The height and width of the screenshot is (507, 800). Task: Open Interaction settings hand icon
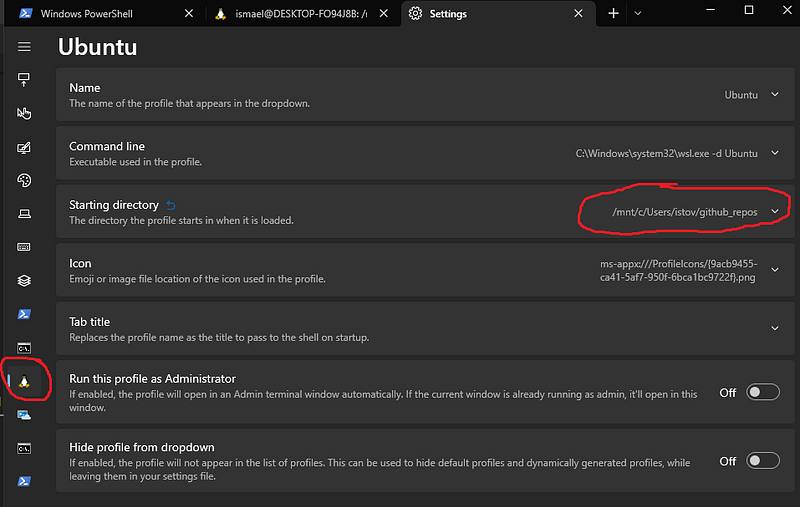pyautogui.click(x=24, y=113)
